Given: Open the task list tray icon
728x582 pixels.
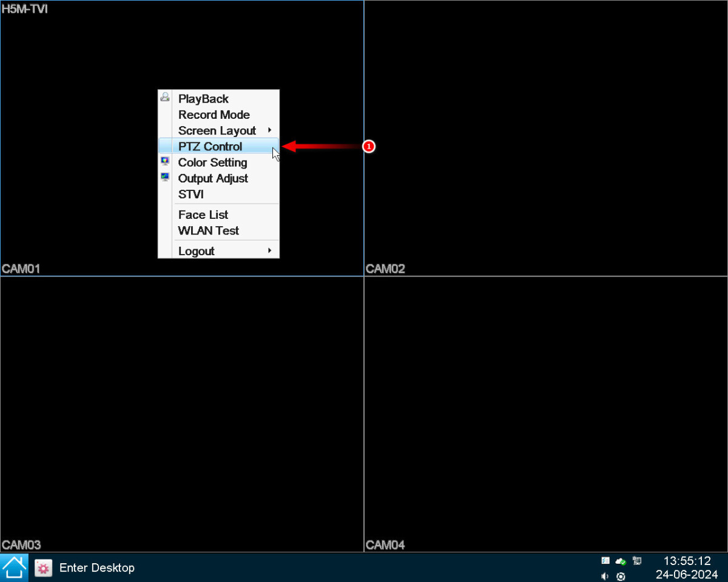Looking at the screenshot, I should pos(605,561).
